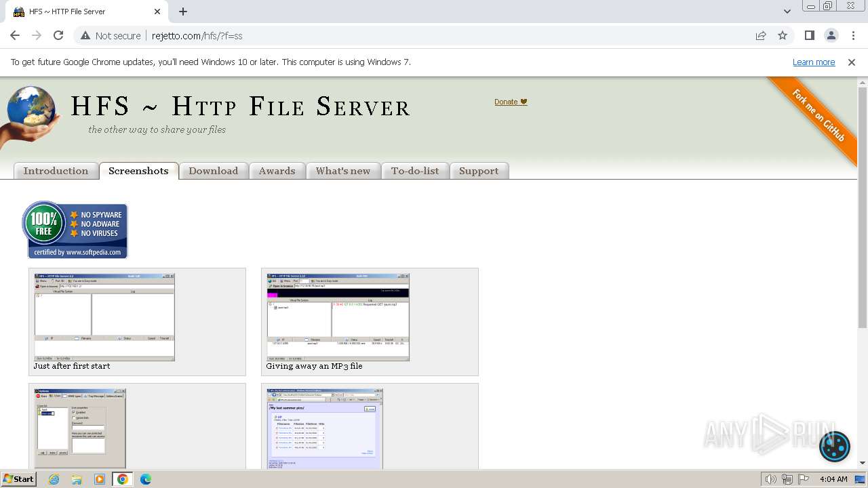
Task: Open the Fork me on GitHub ribbon
Action: tap(818, 117)
